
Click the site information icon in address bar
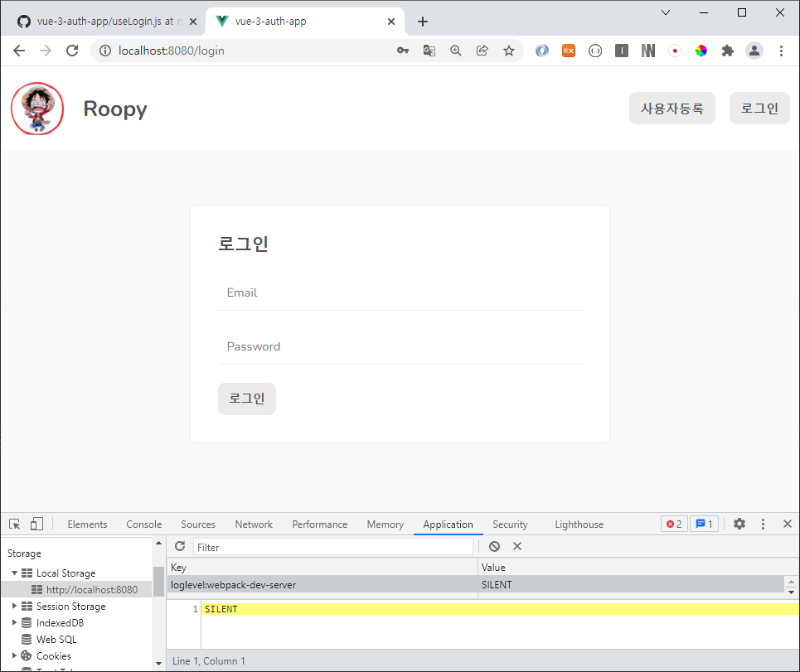pyautogui.click(x=104, y=51)
